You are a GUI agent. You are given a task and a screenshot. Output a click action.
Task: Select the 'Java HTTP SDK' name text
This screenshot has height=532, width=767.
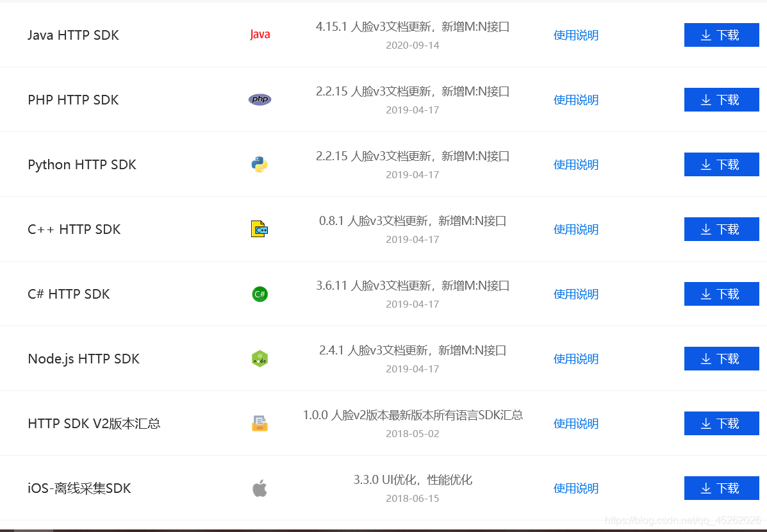(x=74, y=35)
